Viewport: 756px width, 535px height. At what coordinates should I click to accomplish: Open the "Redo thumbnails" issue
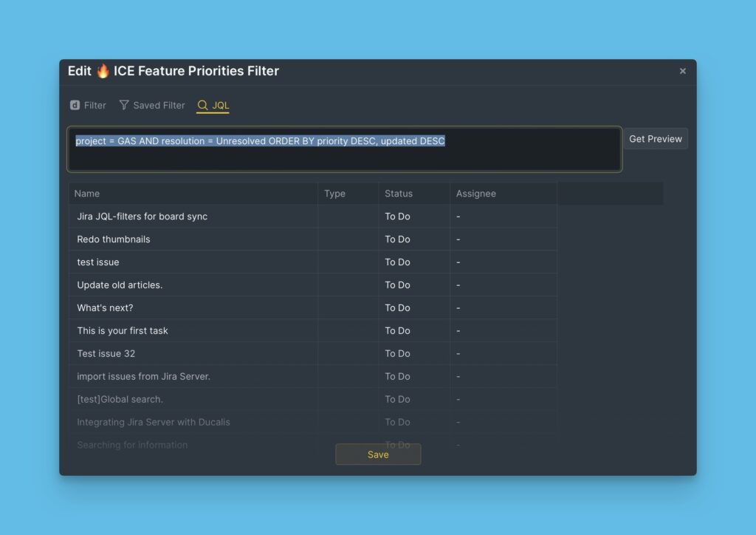pyautogui.click(x=113, y=239)
